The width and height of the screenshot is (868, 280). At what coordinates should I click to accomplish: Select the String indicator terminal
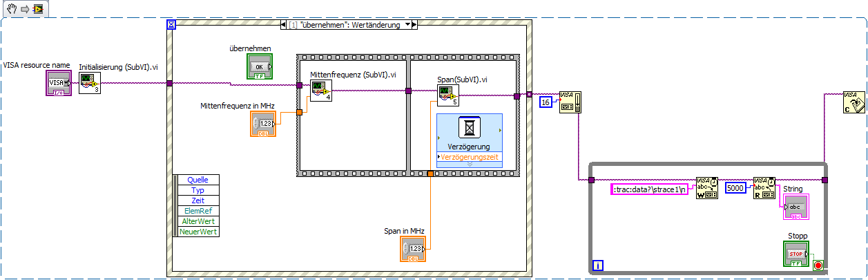click(x=795, y=207)
